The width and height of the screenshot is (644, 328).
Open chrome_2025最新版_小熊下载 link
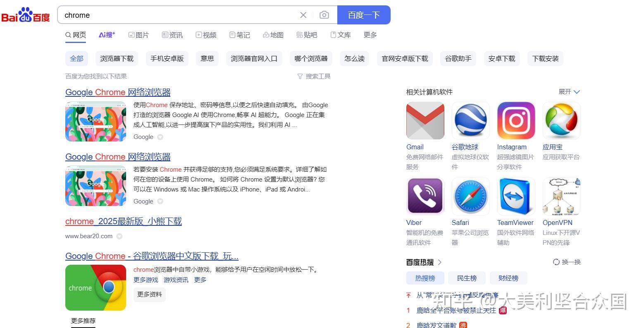pos(124,221)
